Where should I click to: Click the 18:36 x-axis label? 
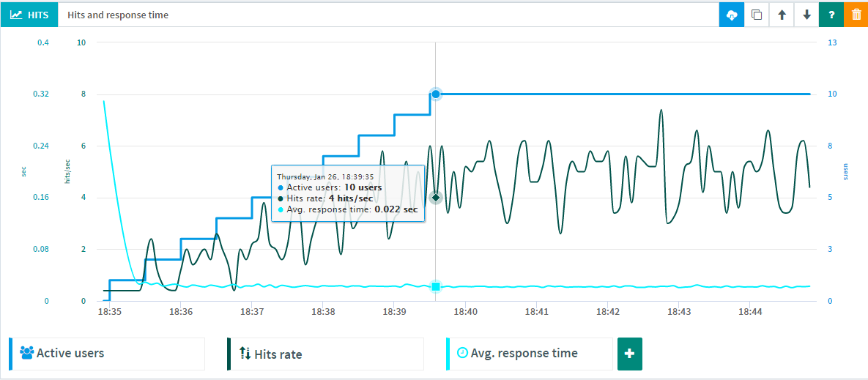180,312
